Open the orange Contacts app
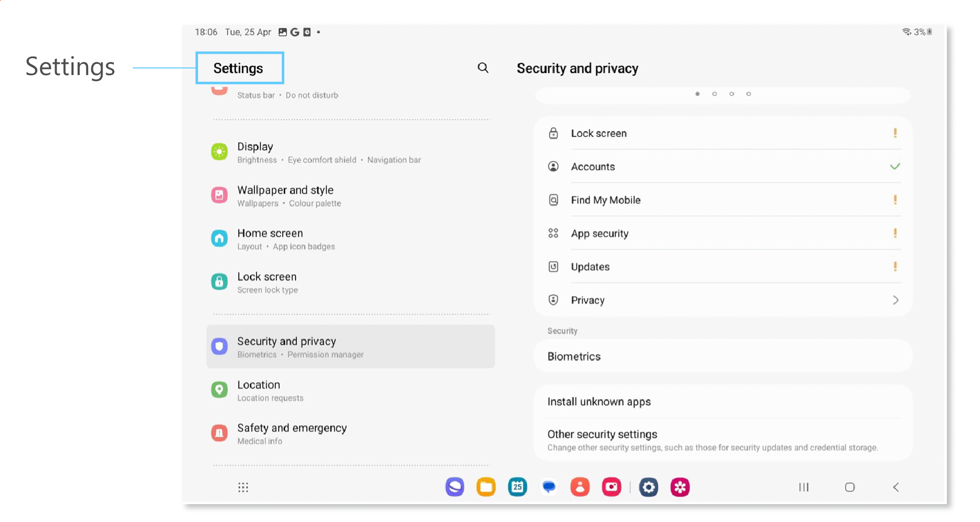Screen dimensions: 980x522 coord(580,487)
